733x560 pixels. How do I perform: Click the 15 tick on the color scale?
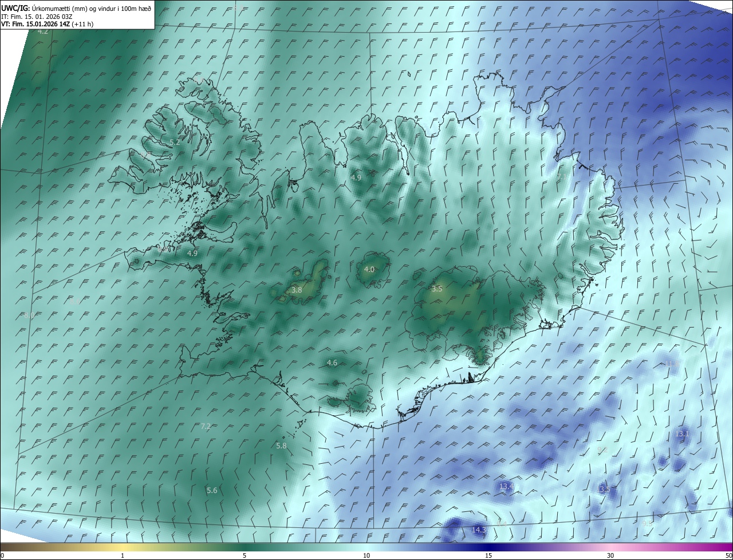pos(488,556)
